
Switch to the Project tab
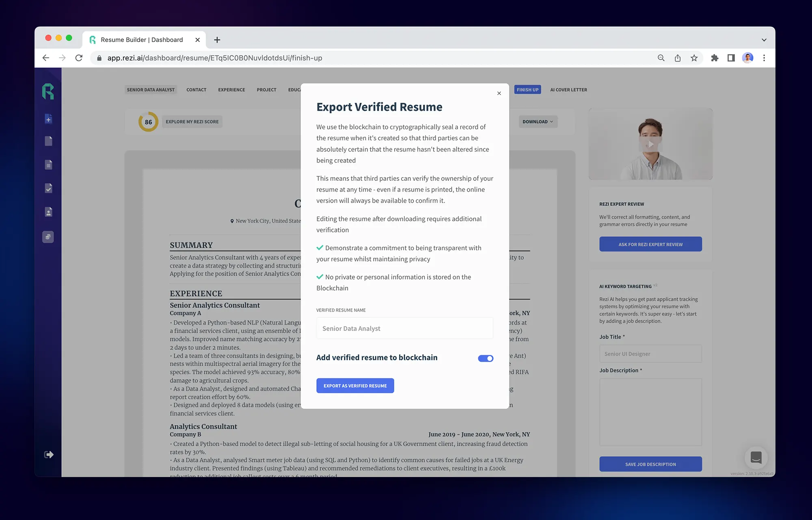coord(266,90)
